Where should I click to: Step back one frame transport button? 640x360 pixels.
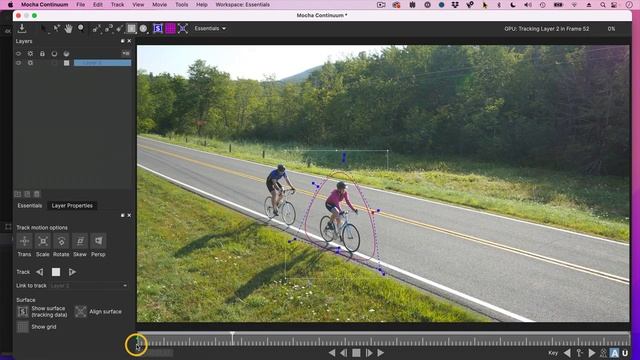pyautogui.click(x=344, y=353)
